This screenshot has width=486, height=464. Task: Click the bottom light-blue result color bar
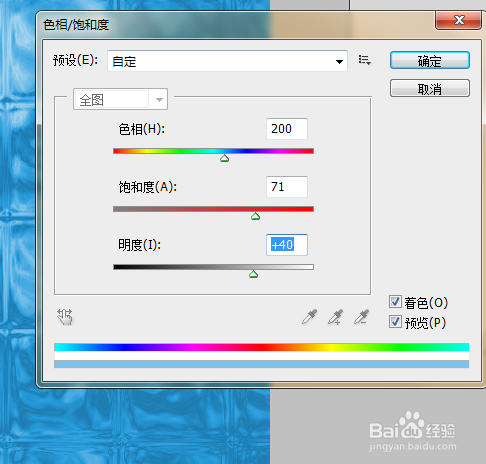pos(262,364)
